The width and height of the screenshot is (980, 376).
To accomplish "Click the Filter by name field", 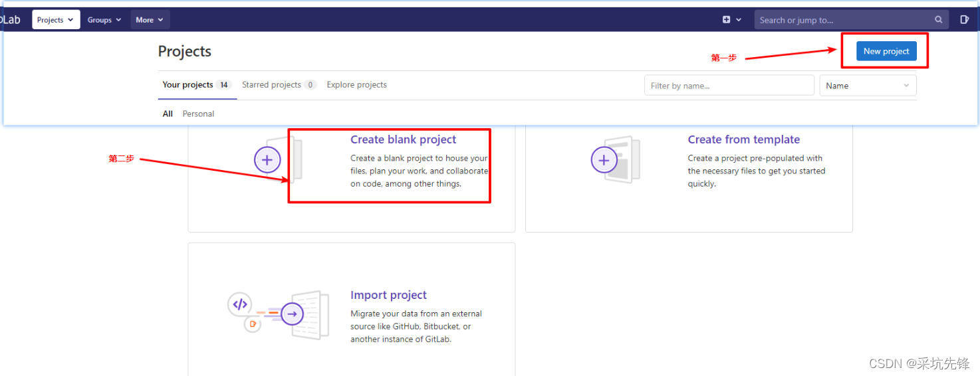I will [x=729, y=85].
